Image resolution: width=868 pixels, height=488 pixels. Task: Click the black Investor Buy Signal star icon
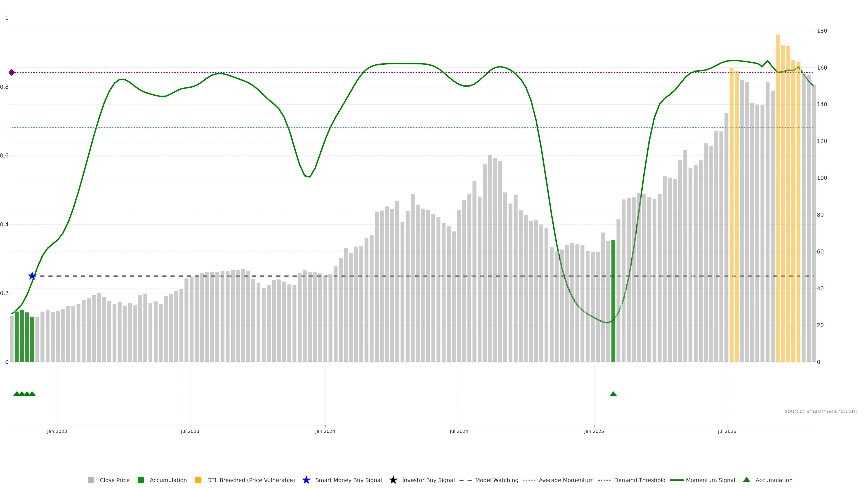pyautogui.click(x=393, y=480)
